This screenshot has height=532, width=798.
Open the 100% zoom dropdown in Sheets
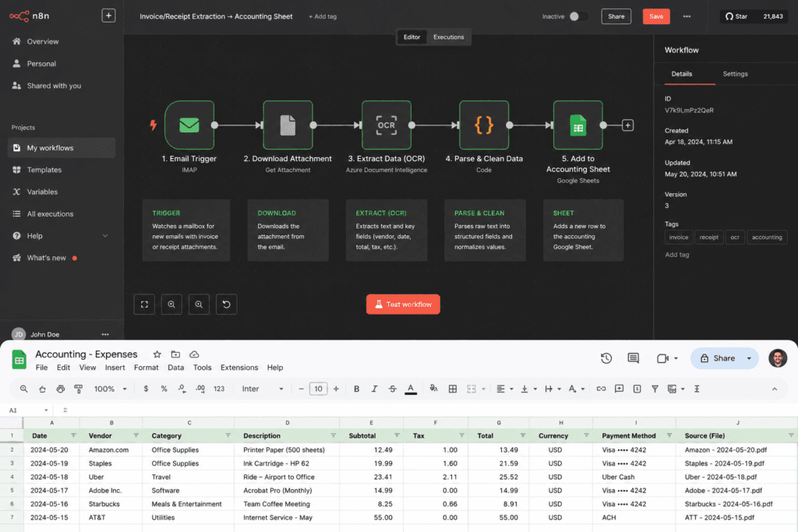110,389
